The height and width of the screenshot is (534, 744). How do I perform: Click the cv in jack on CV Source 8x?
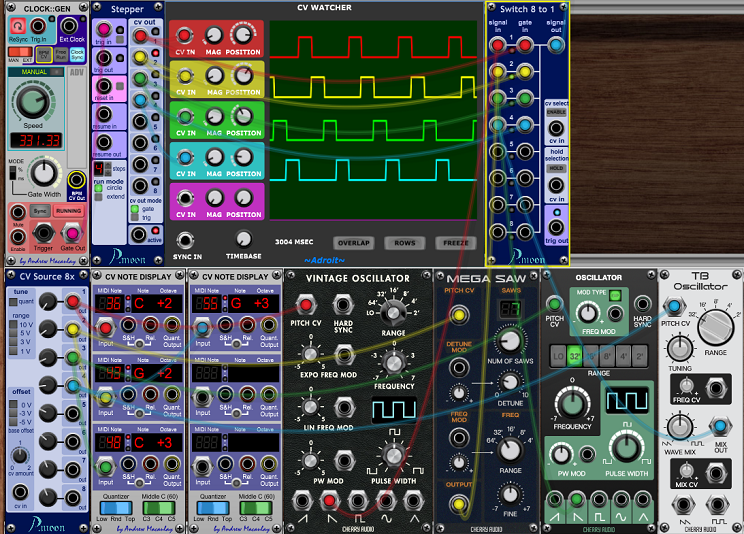coord(20,492)
